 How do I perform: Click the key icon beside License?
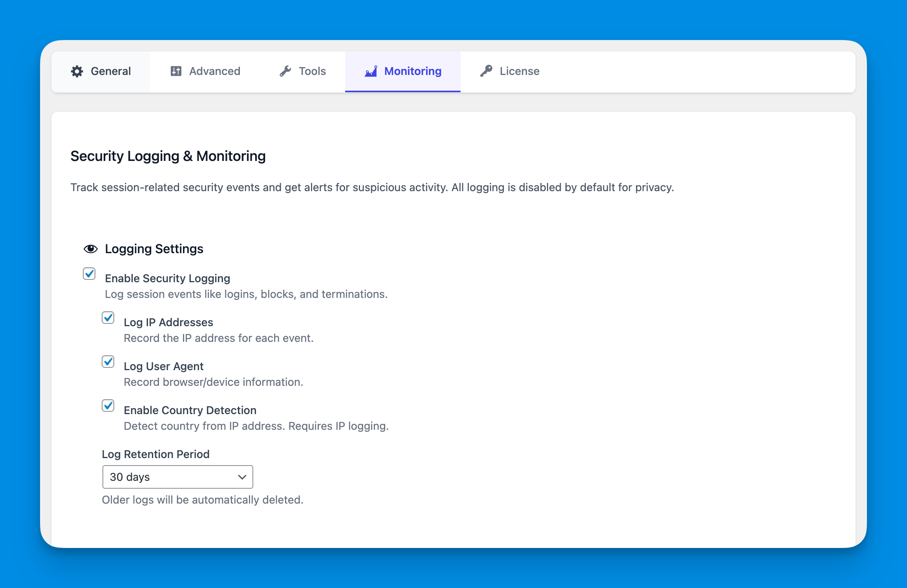tap(486, 71)
